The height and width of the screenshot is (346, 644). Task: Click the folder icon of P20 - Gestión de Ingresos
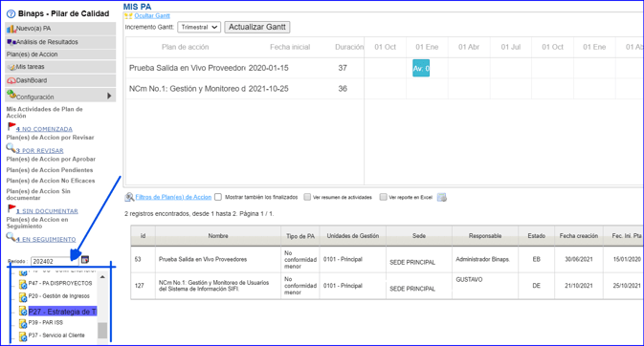(x=23, y=296)
